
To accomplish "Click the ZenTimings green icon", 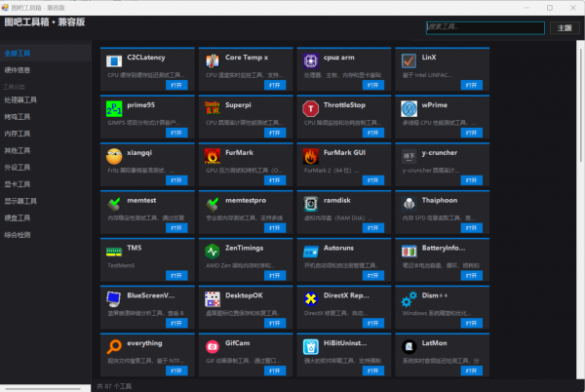I will click(x=213, y=252).
